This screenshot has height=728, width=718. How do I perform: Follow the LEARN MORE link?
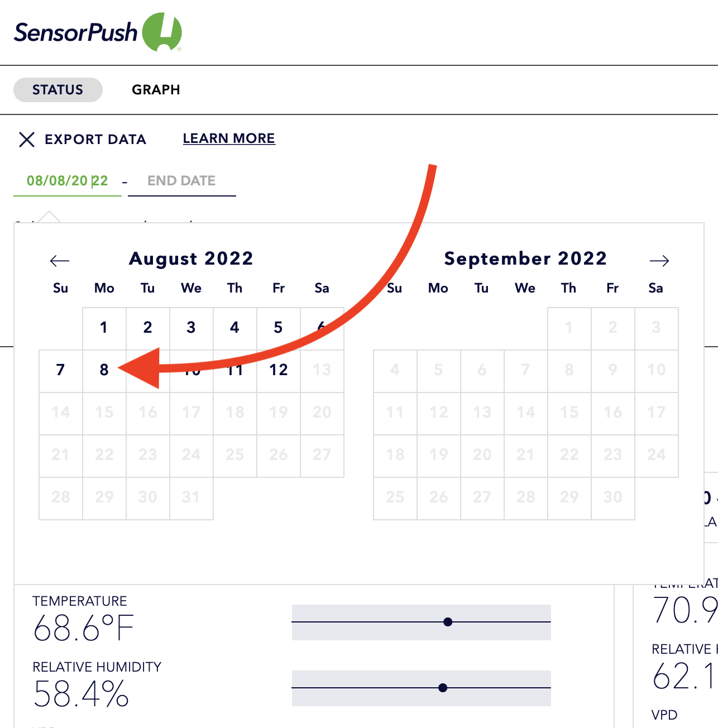(x=229, y=138)
